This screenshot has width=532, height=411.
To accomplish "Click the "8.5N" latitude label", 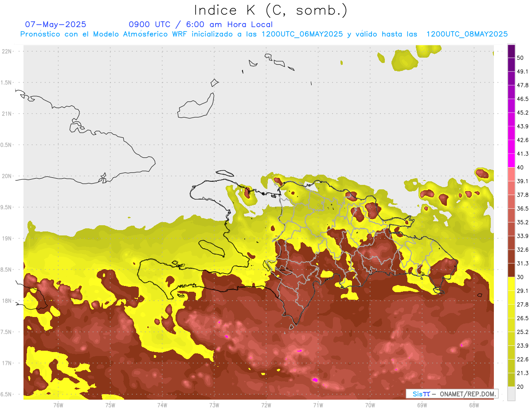I will click(7, 270).
